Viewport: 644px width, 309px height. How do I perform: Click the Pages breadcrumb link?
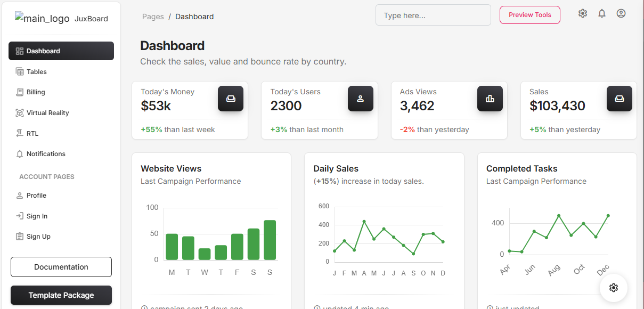click(x=153, y=17)
